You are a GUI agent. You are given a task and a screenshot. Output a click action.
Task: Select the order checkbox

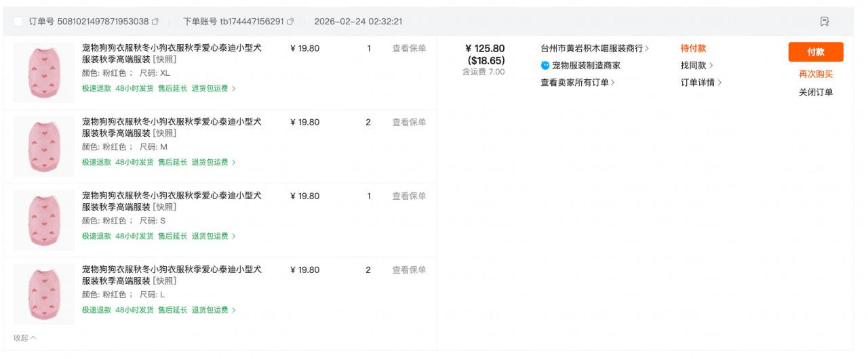tap(18, 22)
